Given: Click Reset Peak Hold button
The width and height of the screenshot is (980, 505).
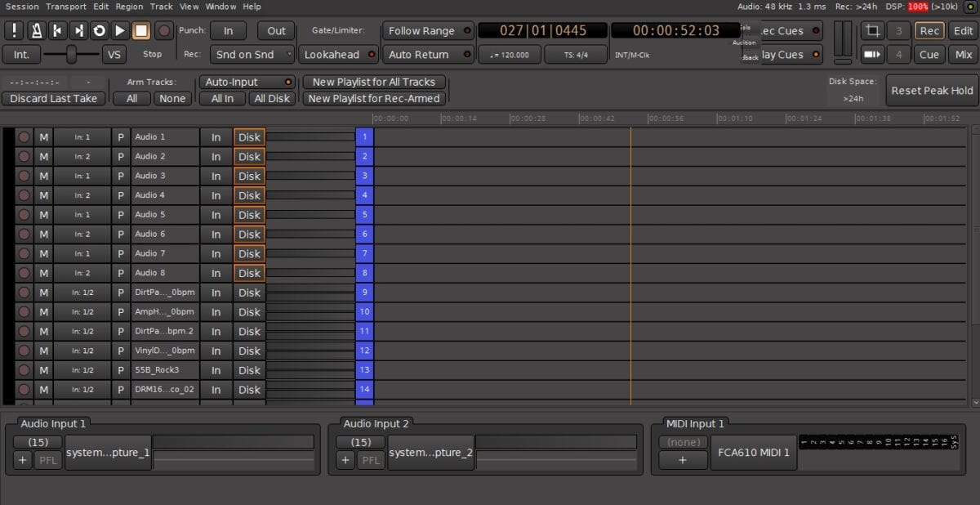Looking at the screenshot, I should pyautogui.click(x=931, y=91).
